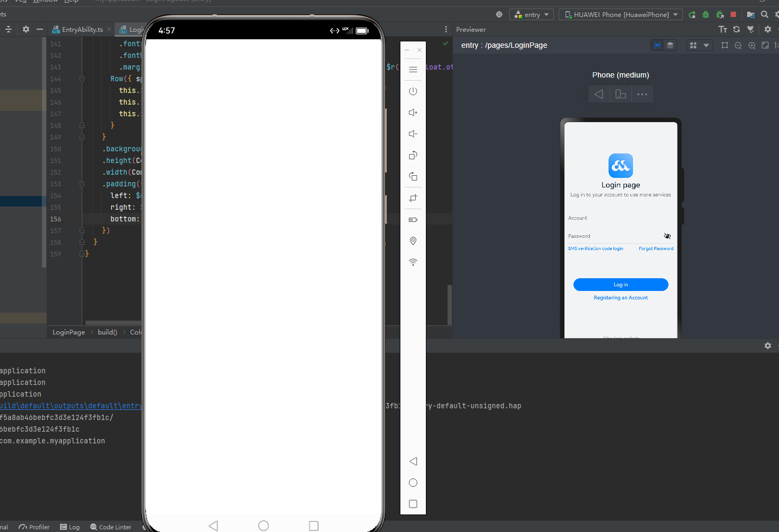Open the Log tool window tab
The height and width of the screenshot is (532, 779).
click(x=70, y=527)
